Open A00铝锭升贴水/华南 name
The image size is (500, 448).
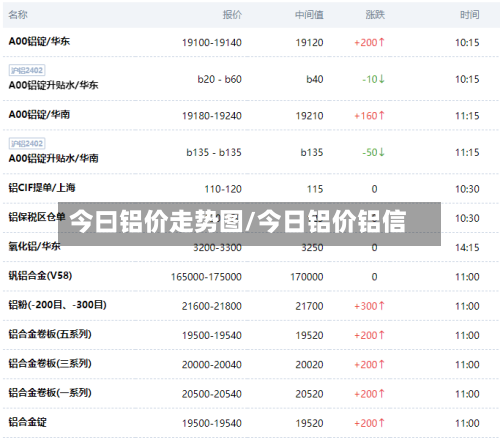(53, 158)
